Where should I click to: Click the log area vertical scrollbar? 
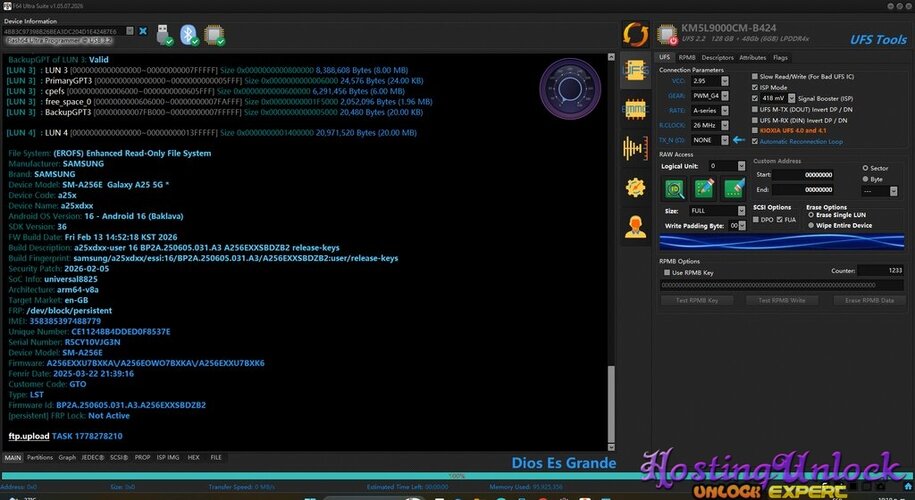point(611,253)
